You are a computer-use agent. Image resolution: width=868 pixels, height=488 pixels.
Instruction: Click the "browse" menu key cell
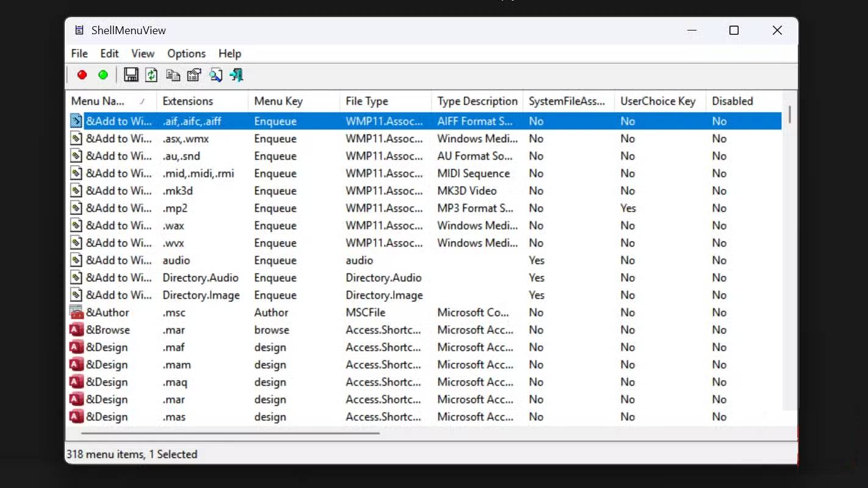coord(272,329)
